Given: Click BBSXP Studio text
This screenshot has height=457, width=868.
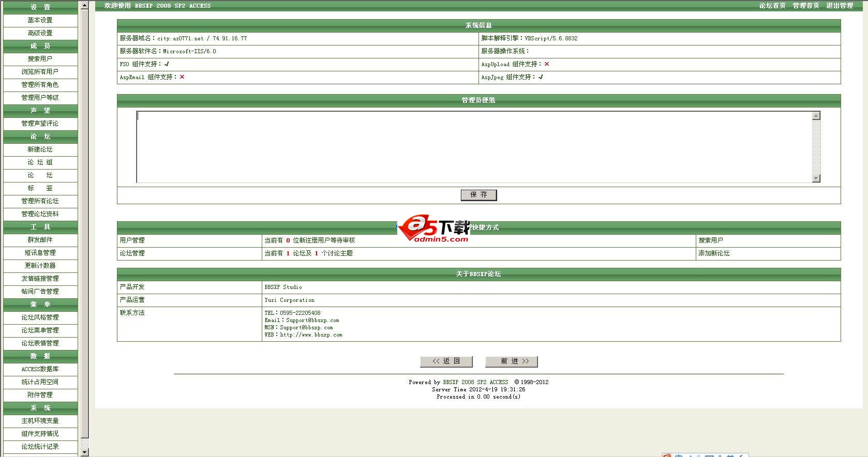Looking at the screenshot, I should point(283,287).
